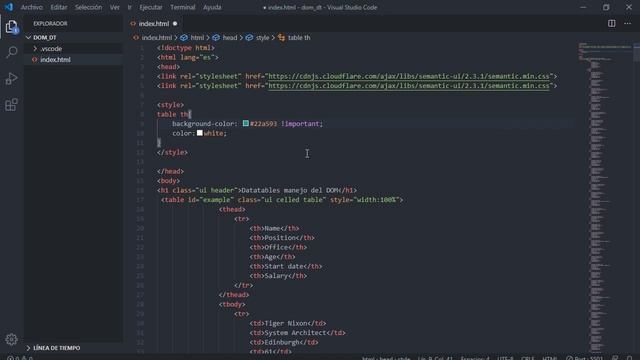Open the Search view icon
This screenshot has height=360, width=640.
(x=12, y=52)
